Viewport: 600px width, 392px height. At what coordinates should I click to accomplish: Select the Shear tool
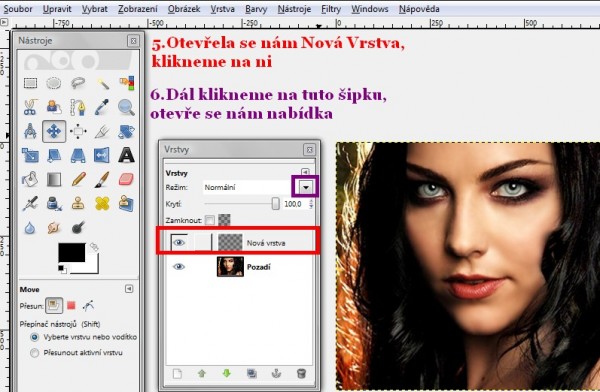pos(54,155)
